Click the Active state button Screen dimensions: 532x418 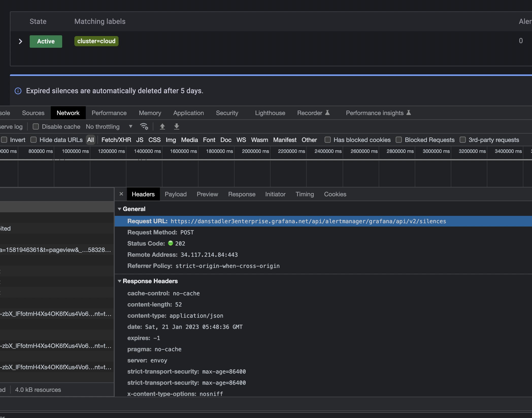pos(46,41)
